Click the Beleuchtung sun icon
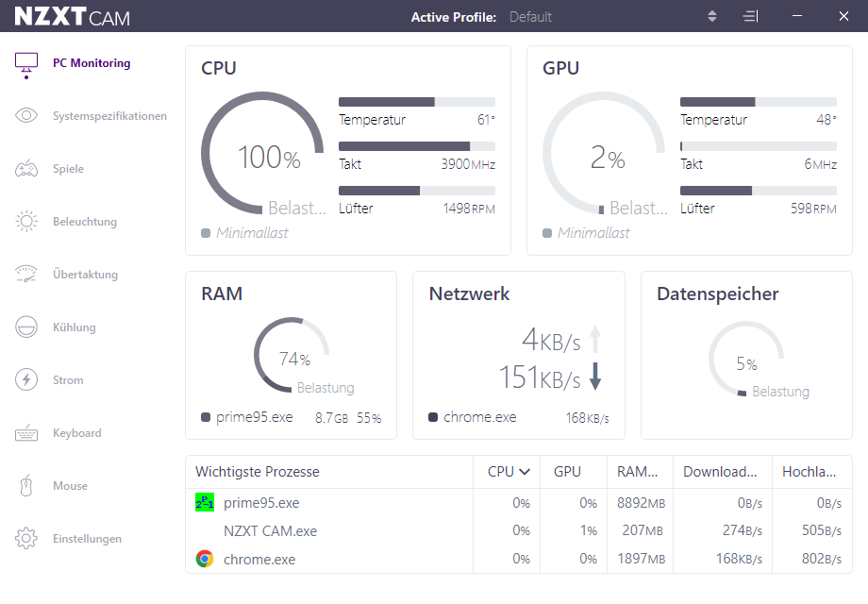The image size is (868, 604). pyautogui.click(x=26, y=222)
